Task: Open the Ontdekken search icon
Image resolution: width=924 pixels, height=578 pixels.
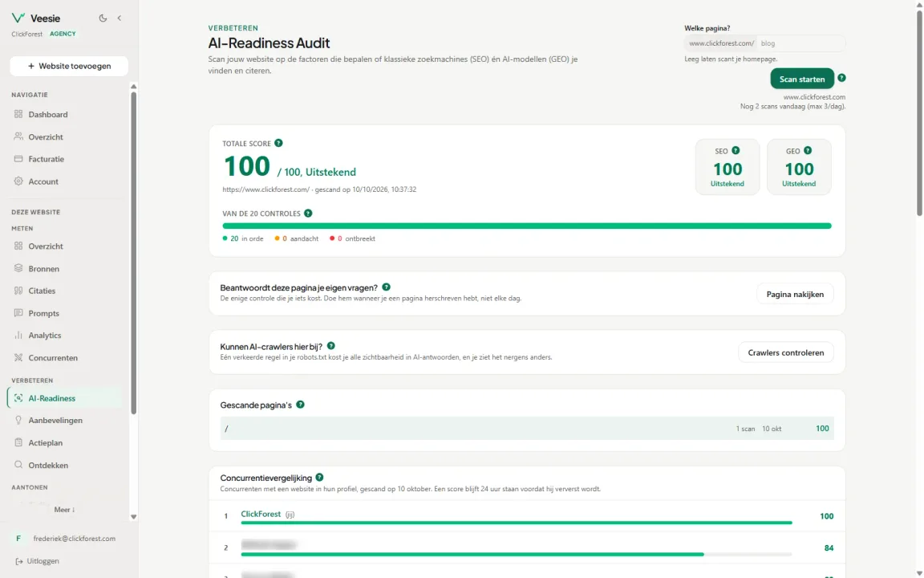Action: (x=18, y=465)
